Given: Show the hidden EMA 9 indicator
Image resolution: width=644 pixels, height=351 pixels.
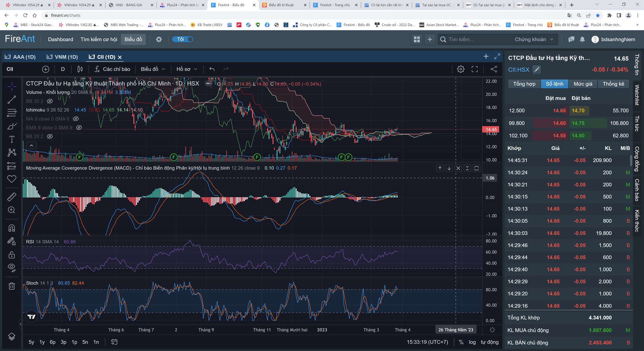Looking at the screenshot, I should (x=79, y=128).
